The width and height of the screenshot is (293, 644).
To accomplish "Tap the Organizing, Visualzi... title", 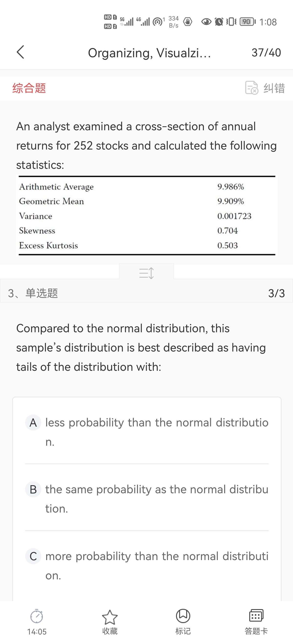I will 149,53.
